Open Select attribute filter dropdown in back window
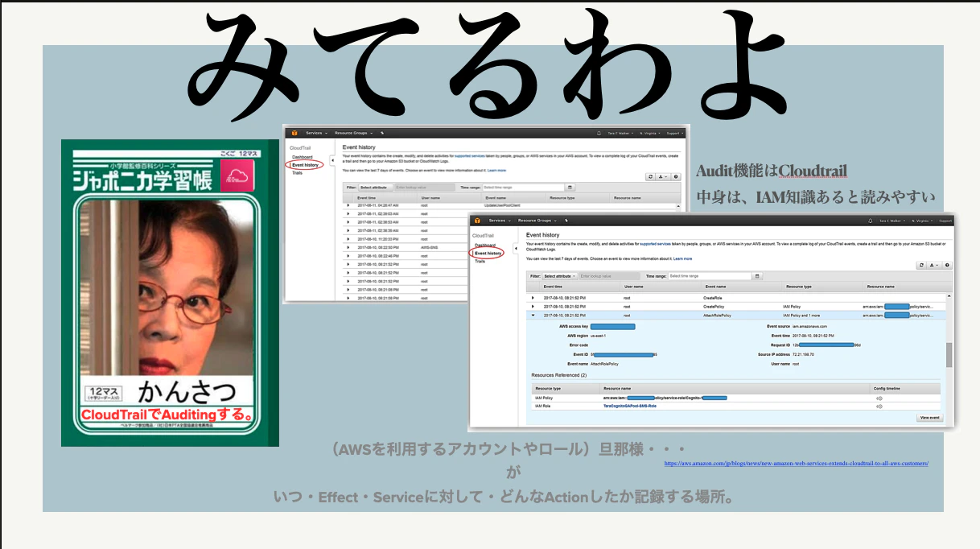This screenshot has width=980, height=549. (376, 188)
